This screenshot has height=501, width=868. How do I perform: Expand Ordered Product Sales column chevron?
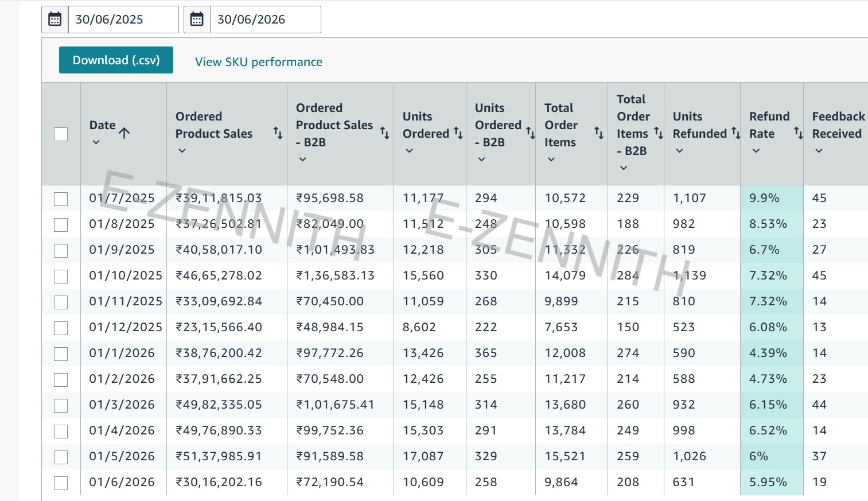pyautogui.click(x=182, y=150)
